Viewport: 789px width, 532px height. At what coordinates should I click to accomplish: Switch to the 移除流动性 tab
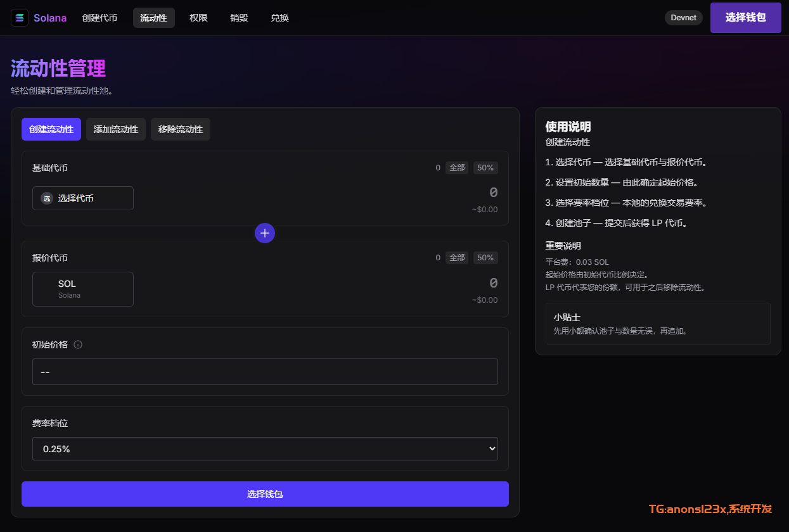[181, 129]
